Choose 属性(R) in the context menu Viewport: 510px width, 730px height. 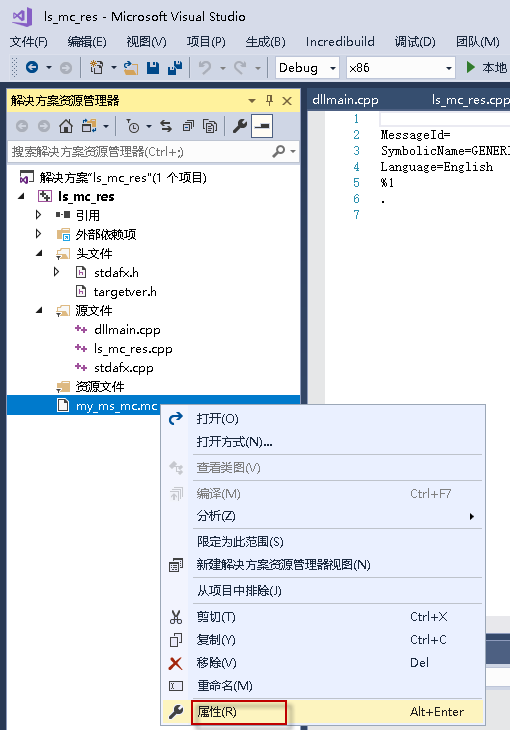click(323, 712)
